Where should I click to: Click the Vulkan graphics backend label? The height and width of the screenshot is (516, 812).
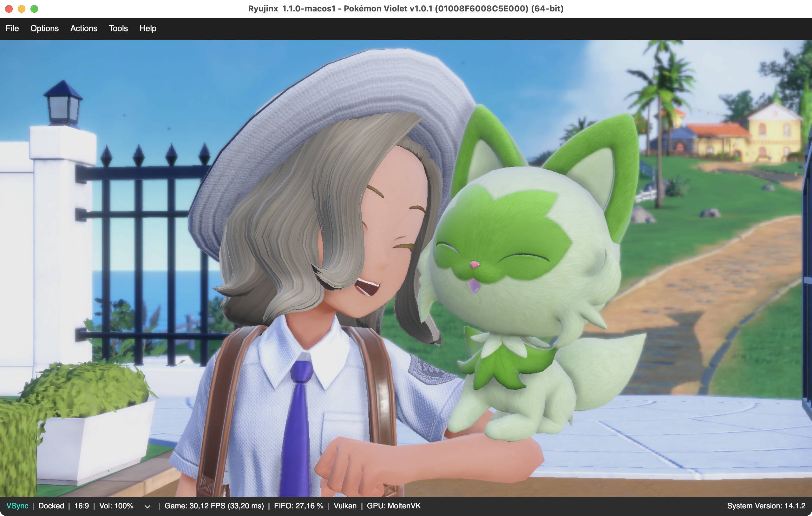(345, 506)
